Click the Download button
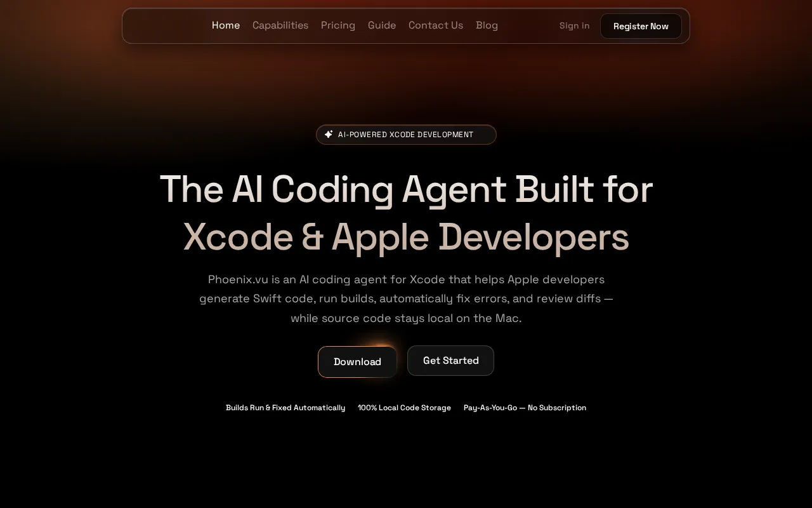Viewport: 812px width, 508px height. (357, 362)
